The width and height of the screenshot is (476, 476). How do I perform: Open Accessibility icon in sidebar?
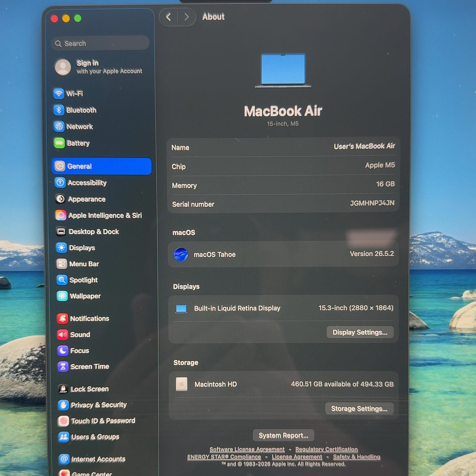coord(60,182)
